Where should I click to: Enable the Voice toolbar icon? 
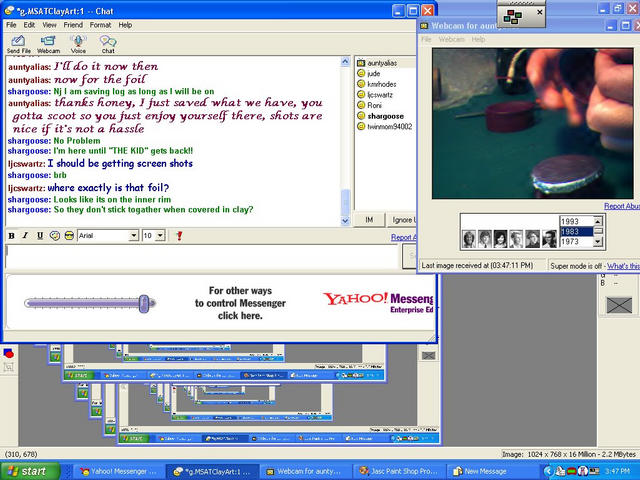[x=78, y=44]
